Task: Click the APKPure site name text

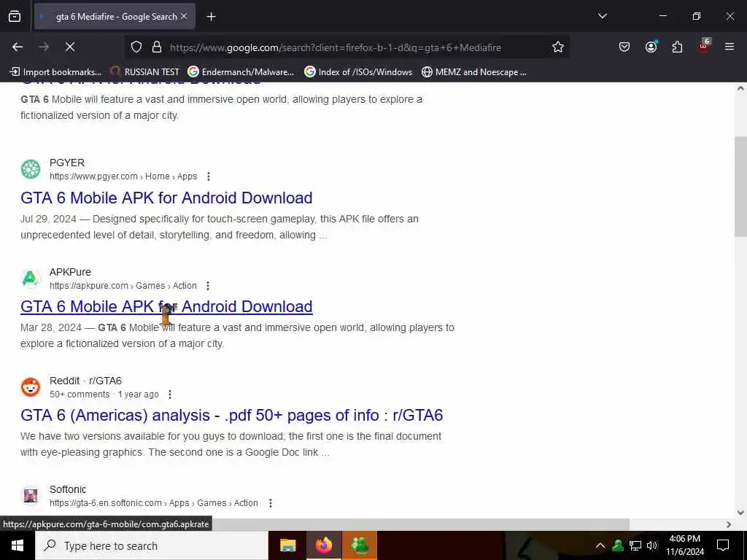Action: [x=70, y=272]
